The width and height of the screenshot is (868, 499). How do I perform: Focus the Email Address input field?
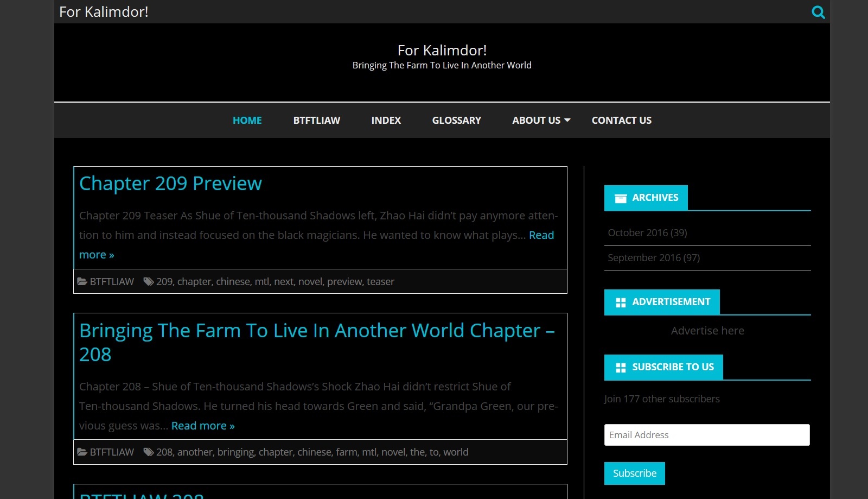click(x=707, y=435)
